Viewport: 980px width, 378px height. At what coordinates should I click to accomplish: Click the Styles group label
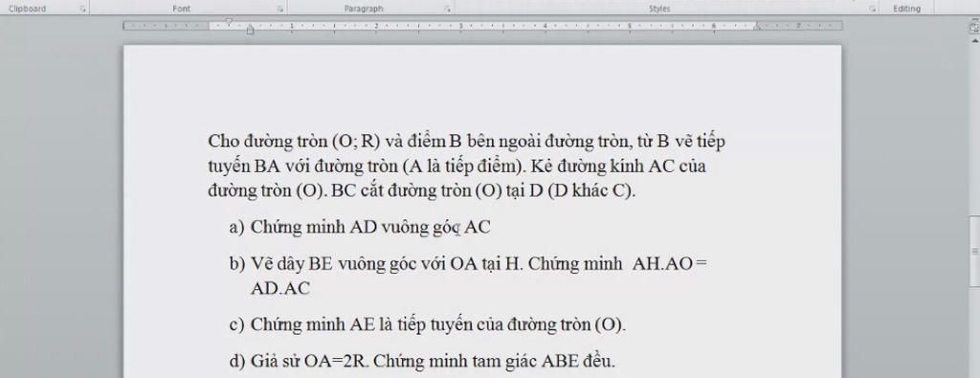659,9
